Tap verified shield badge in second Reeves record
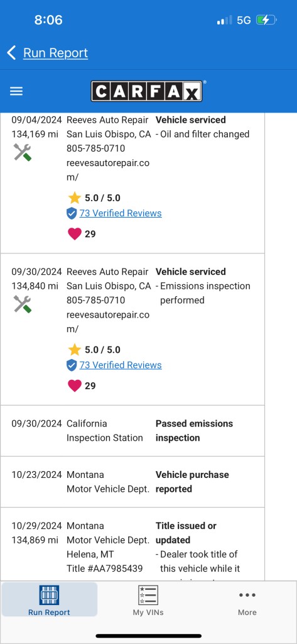This screenshot has width=297, height=644. click(72, 365)
